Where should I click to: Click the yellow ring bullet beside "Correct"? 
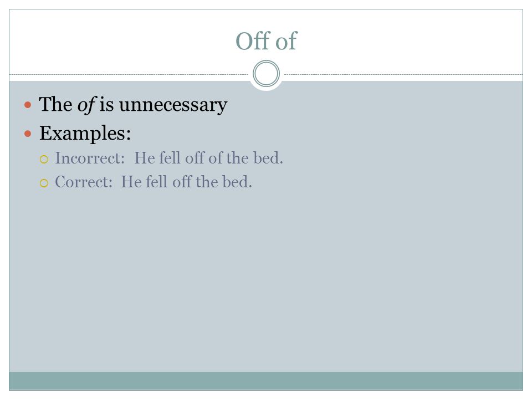44,183
